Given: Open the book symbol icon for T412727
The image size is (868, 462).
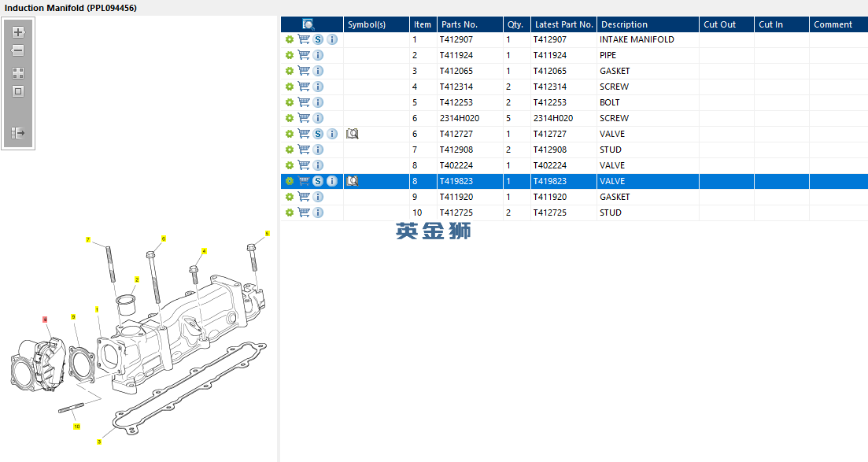Looking at the screenshot, I should point(352,134).
